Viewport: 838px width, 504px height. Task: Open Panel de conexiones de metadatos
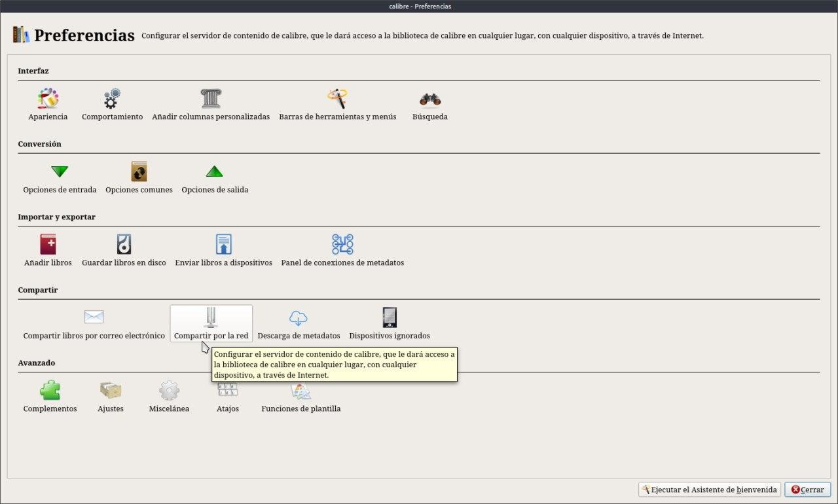(x=342, y=251)
